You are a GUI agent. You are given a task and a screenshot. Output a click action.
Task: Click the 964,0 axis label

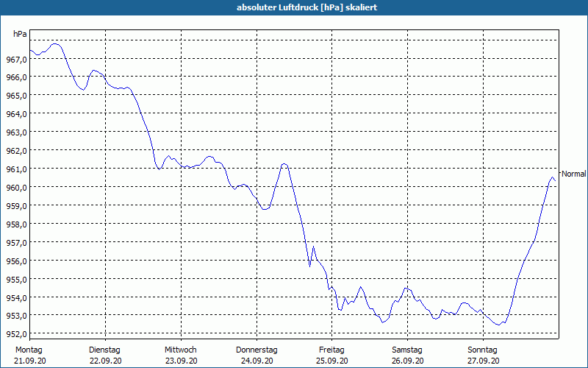[x=16, y=114]
